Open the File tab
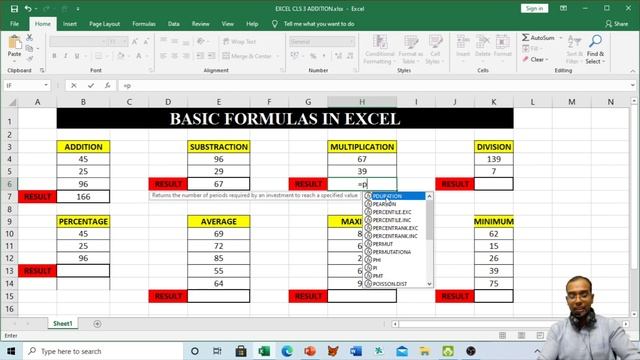This screenshot has height=360, width=640. pos(14,24)
